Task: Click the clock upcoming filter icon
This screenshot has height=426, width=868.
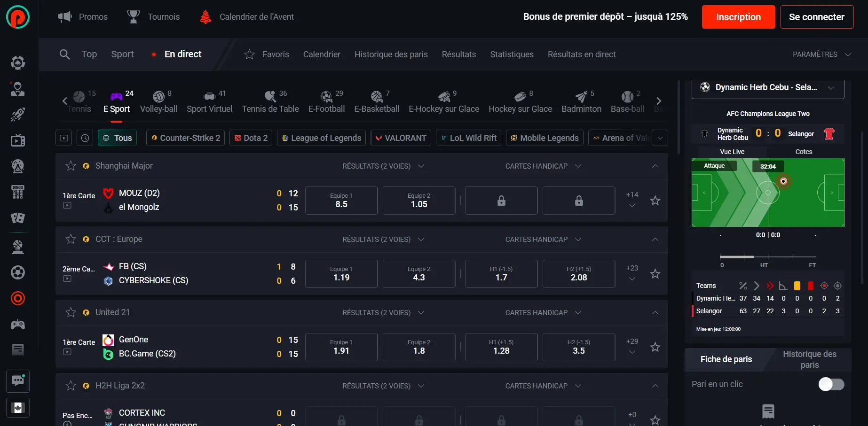Action: 85,138
